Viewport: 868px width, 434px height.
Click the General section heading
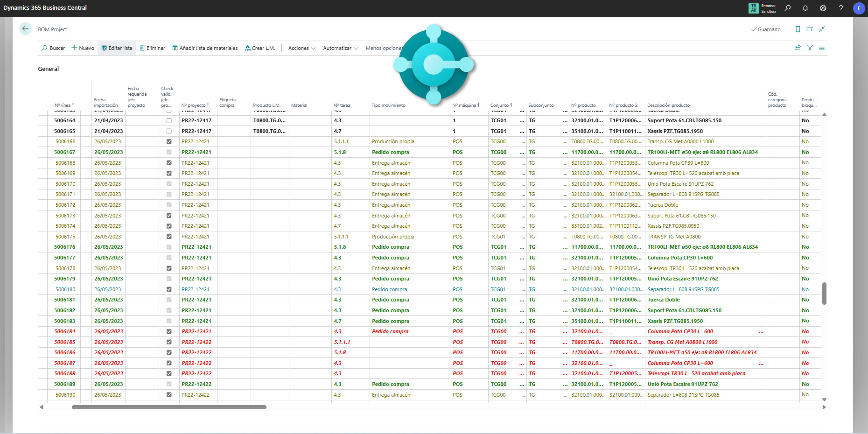[49, 69]
